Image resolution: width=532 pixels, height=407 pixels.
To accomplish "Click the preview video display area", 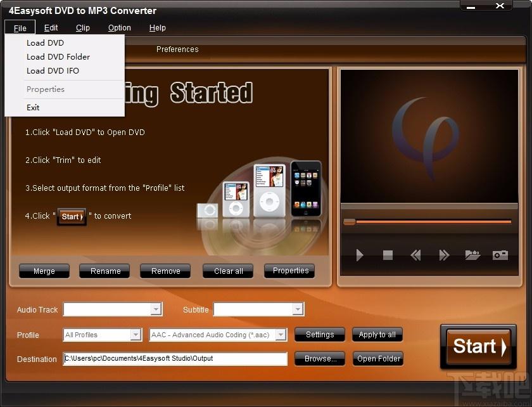I will click(429, 136).
